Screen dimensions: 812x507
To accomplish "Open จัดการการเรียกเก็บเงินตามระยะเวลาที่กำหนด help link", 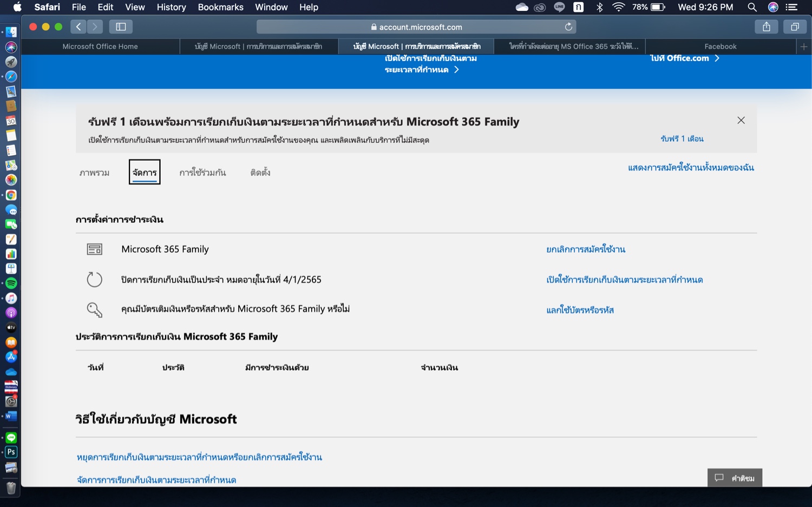I will 156,480.
